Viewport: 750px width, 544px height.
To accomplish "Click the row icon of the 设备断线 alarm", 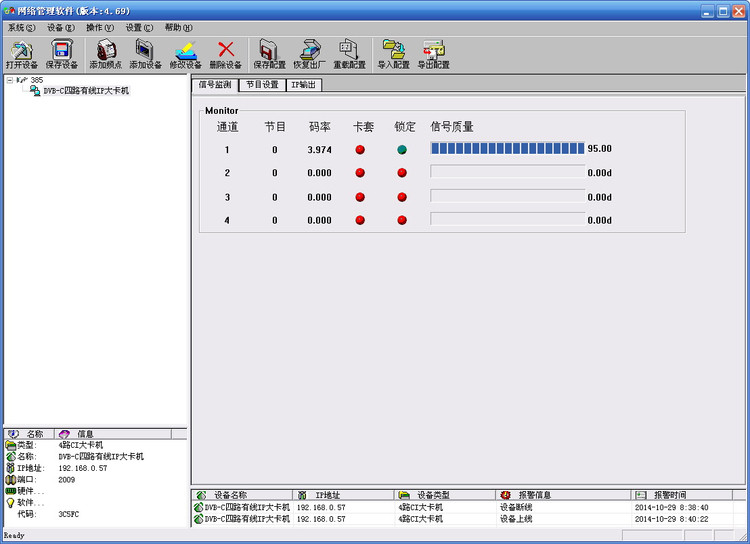I will tap(199, 507).
